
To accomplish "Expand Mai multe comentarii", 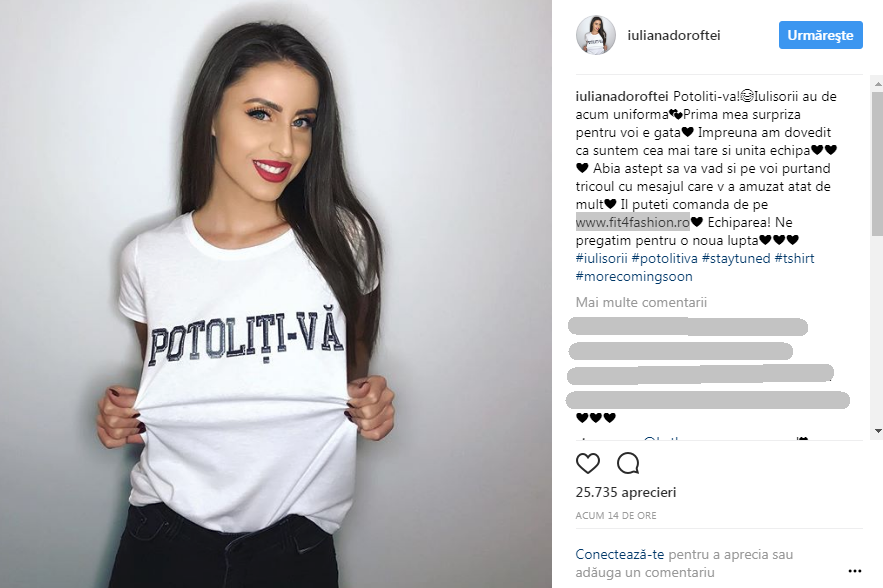I will [641, 302].
